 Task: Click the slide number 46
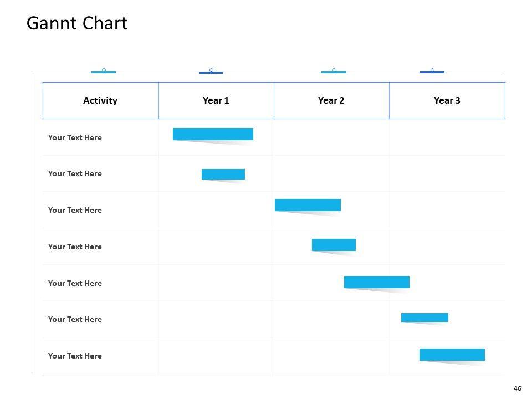pyautogui.click(x=518, y=388)
